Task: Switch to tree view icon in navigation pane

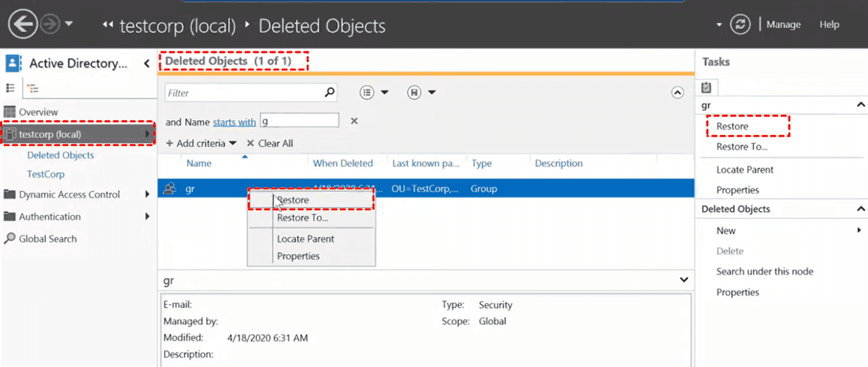Action: [x=33, y=89]
